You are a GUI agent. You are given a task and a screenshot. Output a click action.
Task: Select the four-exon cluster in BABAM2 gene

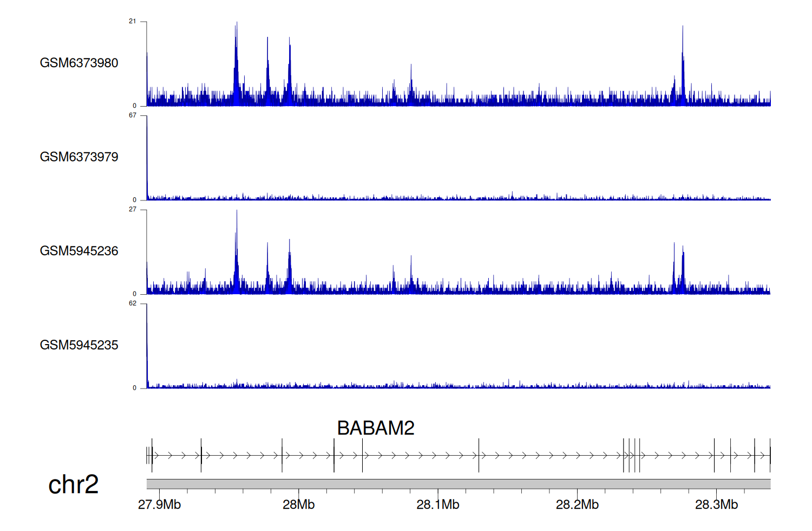[631, 456]
